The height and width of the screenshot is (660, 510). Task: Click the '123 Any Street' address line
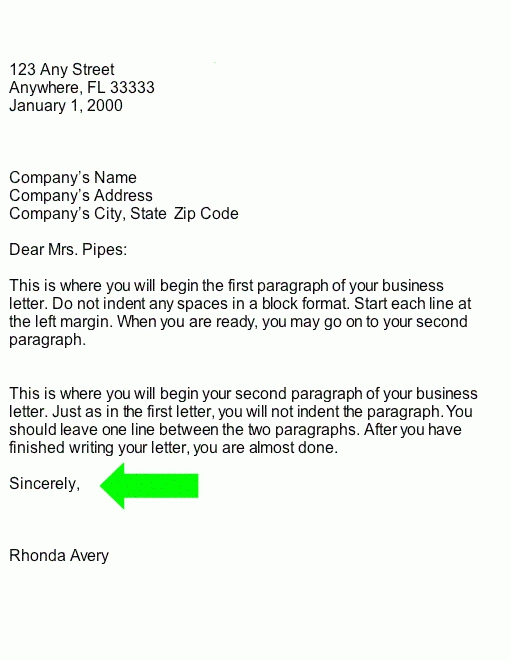coord(62,70)
